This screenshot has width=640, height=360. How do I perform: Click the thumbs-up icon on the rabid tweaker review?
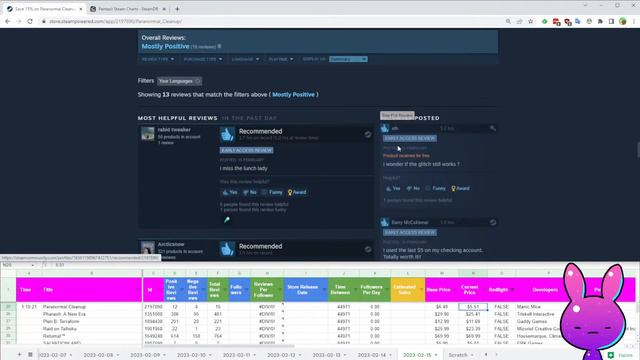coord(227,134)
